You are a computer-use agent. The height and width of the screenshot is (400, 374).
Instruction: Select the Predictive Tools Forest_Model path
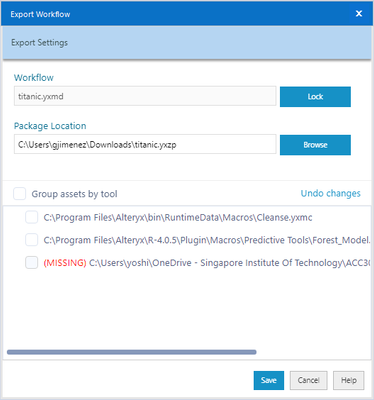(207, 240)
